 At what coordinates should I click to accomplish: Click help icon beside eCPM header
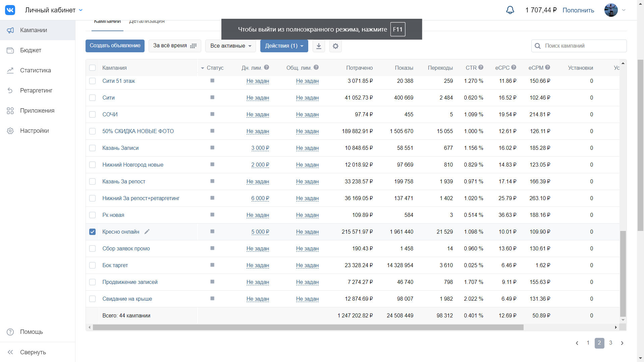click(x=547, y=67)
